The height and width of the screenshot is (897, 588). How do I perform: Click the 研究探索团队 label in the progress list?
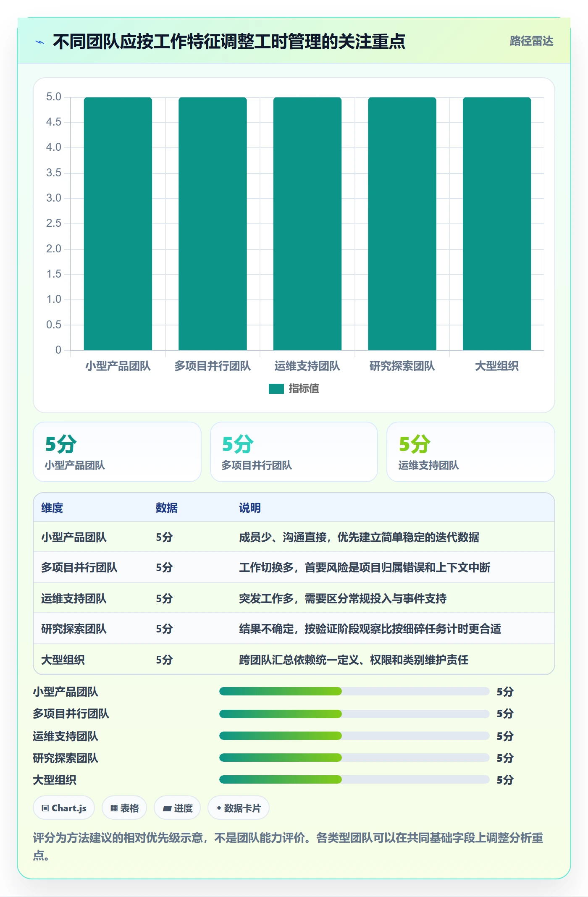(x=66, y=758)
